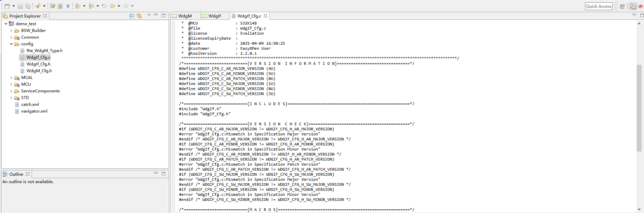The image size is (644, 213).
Task: Click the editor vertical scrollbar thumb
Action: click(x=639, y=108)
